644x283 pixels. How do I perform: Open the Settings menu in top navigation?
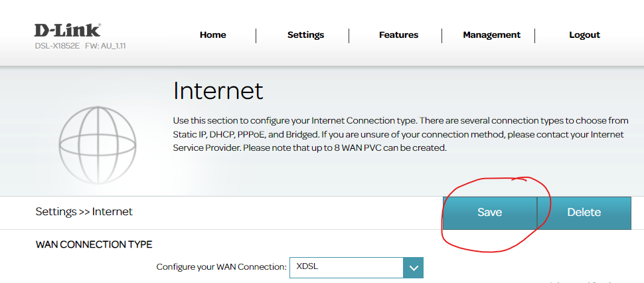(305, 35)
